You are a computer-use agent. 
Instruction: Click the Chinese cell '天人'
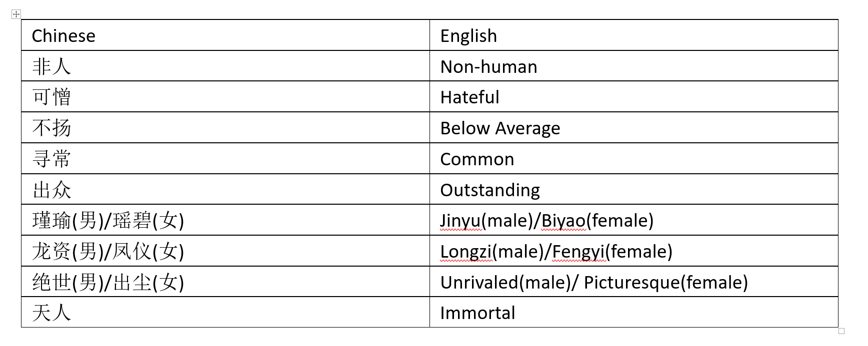point(51,313)
